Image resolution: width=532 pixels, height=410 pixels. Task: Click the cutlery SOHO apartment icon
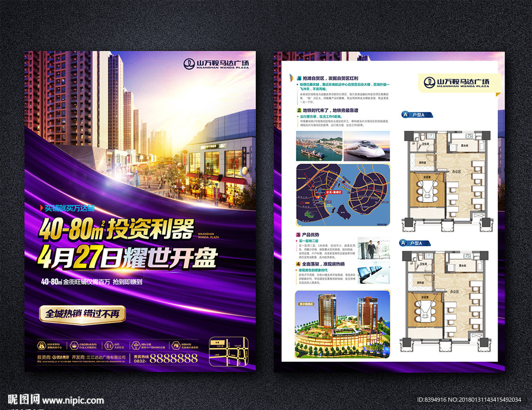click(136, 346)
